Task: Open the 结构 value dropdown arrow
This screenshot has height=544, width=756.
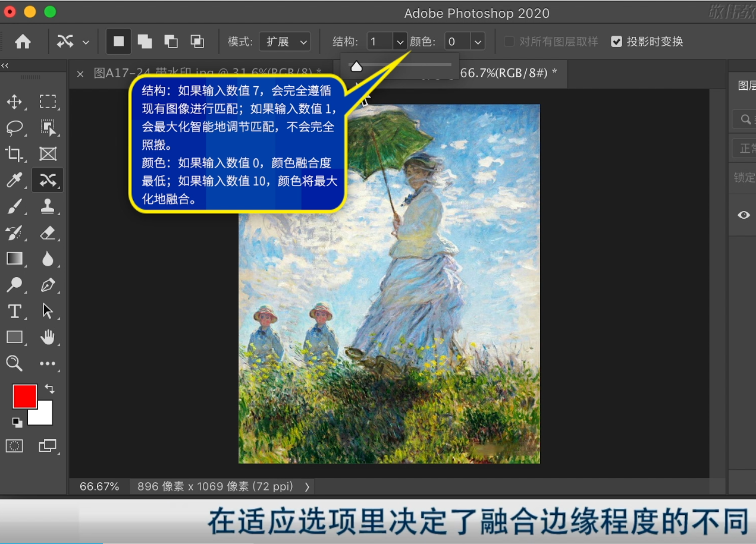Action: click(400, 42)
